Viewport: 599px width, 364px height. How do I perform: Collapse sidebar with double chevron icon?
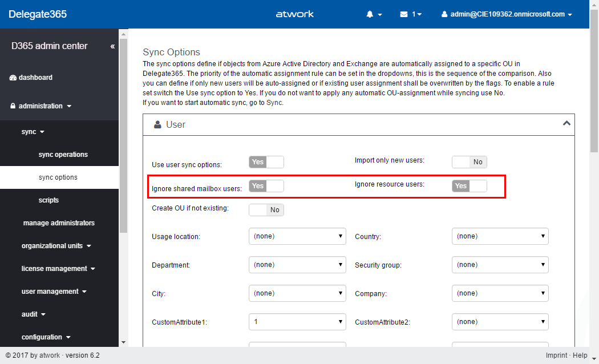(x=112, y=46)
